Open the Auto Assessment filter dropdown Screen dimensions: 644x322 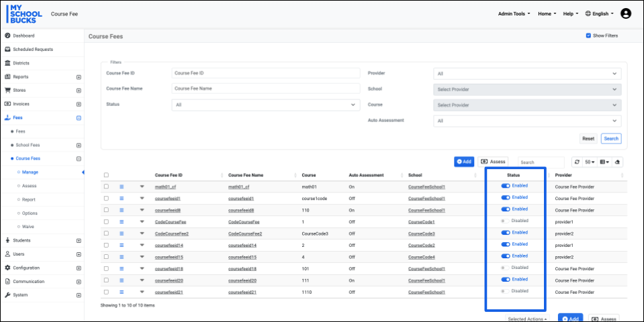click(x=527, y=121)
